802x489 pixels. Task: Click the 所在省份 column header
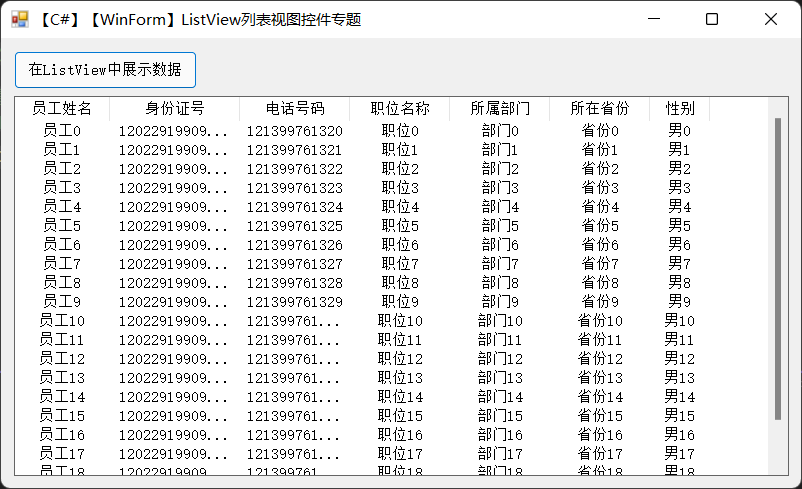[599, 108]
